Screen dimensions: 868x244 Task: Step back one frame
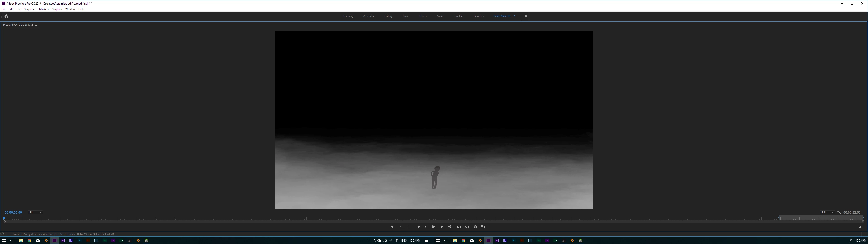[x=426, y=227]
